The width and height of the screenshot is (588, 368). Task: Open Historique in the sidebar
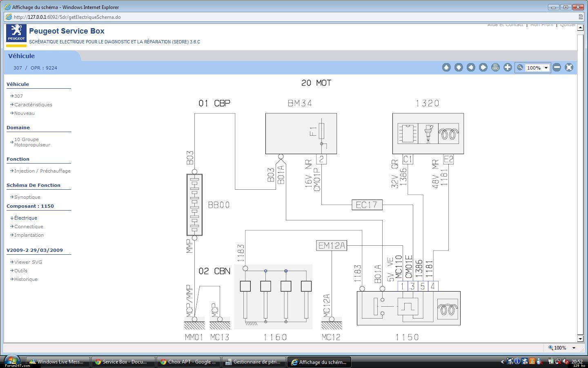coord(26,279)
